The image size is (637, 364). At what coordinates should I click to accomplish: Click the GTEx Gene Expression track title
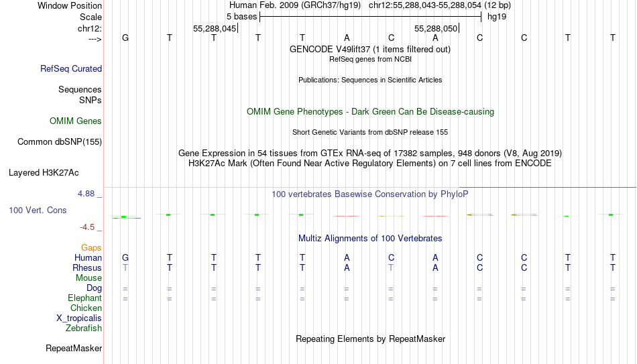click(x=370, y=153)
